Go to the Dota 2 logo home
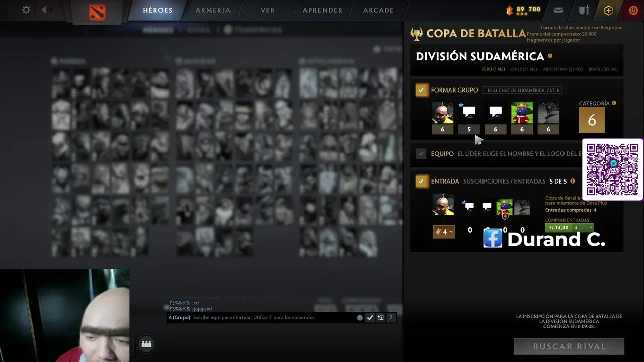This screenshot has height=362, width=644. click(97, 11)
